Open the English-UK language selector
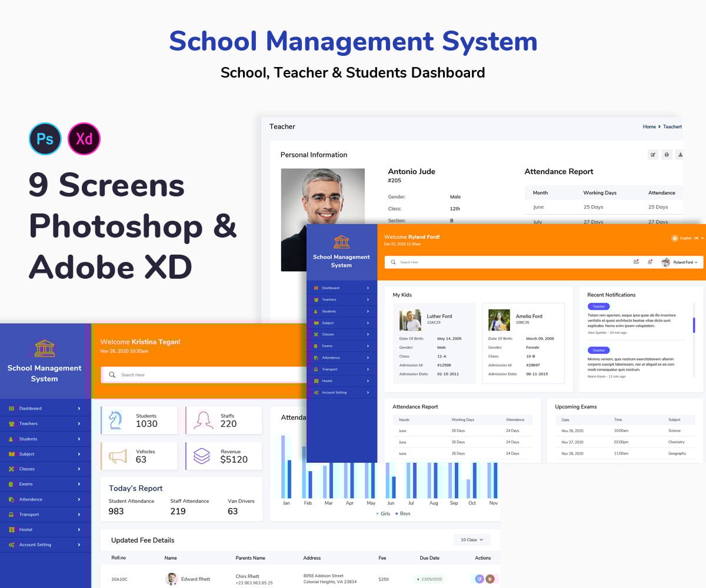 (x=688, y=238)
